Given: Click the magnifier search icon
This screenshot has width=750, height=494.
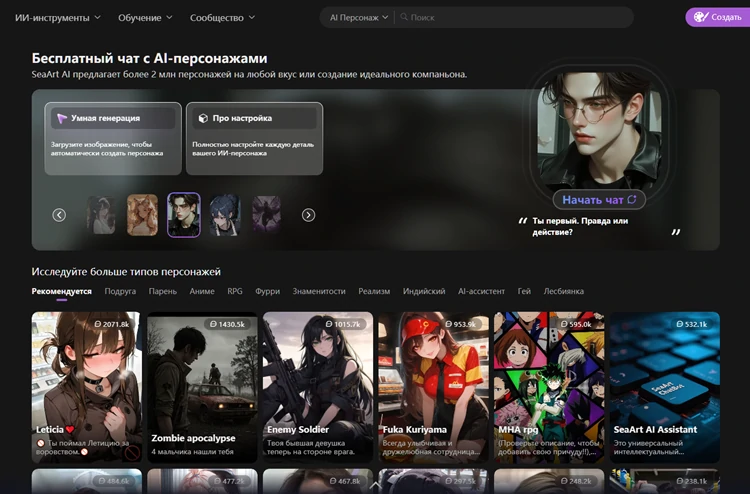Looking at the screenshot, I should [x=403, y=18].
